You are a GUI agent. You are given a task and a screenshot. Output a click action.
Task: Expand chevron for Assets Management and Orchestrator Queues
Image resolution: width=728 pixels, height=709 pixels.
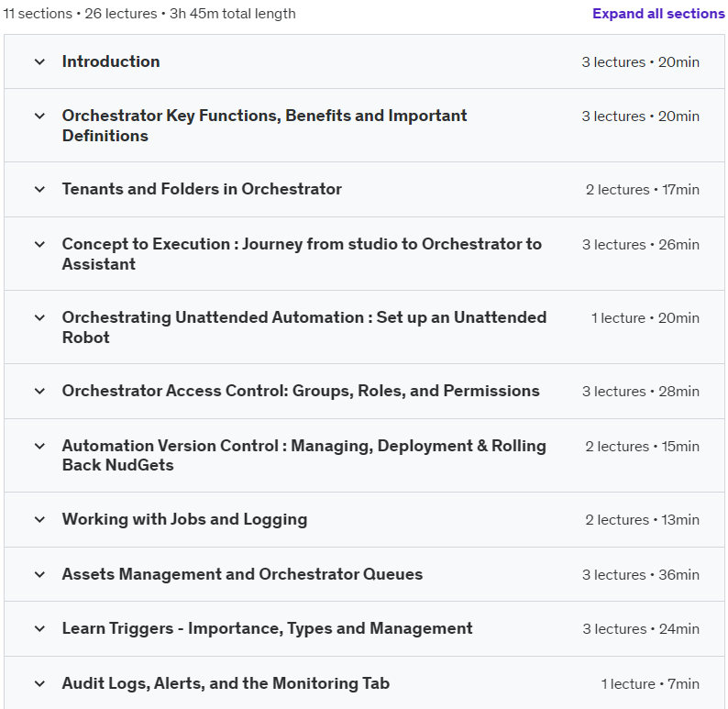(x=40, y=574)
